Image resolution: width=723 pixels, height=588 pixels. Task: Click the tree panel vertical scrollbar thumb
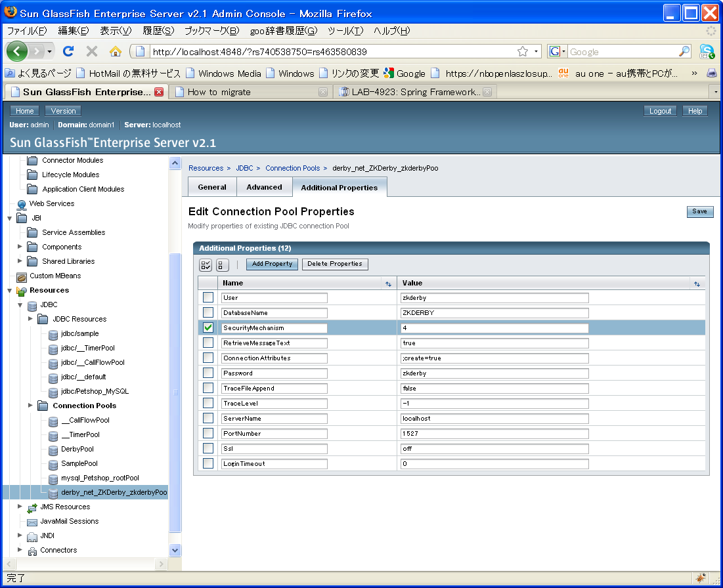pyautogui.click(x=175, y=392)
